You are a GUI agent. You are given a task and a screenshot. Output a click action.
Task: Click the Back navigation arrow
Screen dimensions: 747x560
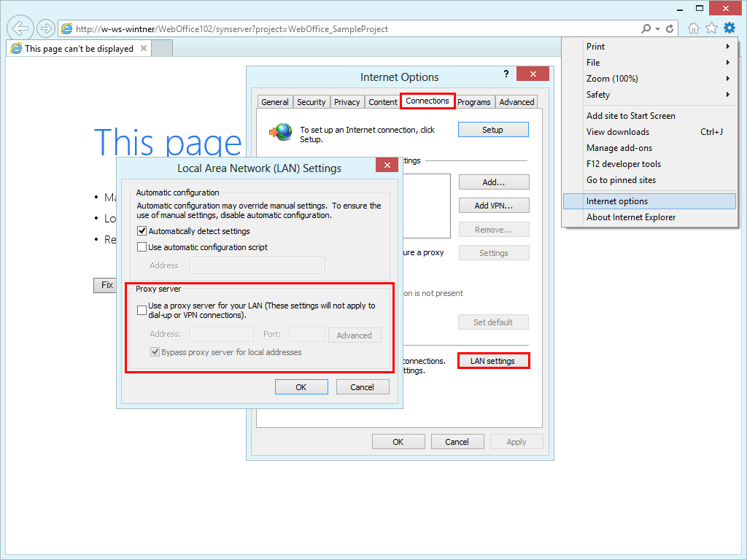click(20, 28)
